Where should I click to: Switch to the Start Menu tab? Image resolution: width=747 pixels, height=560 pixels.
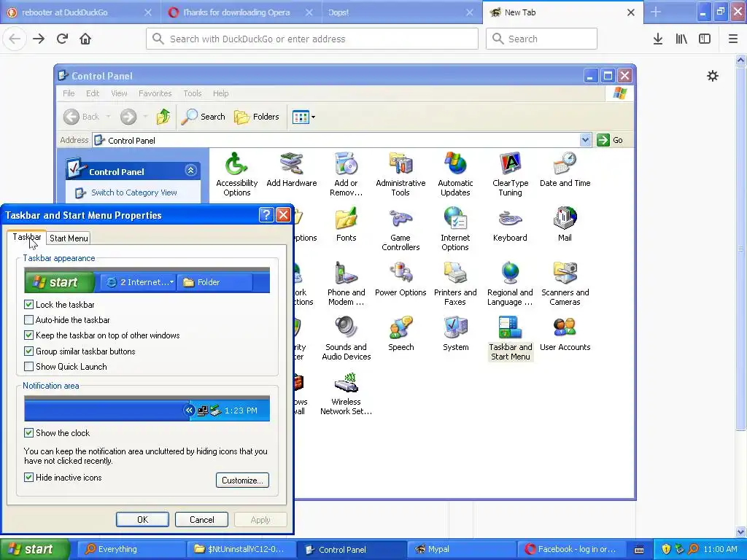(69, 238)
